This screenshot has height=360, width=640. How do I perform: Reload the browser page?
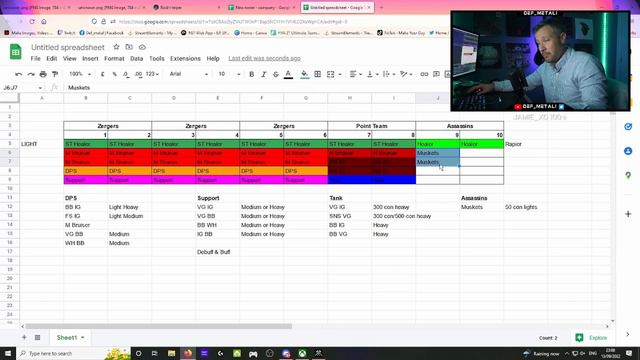point(32,22)
